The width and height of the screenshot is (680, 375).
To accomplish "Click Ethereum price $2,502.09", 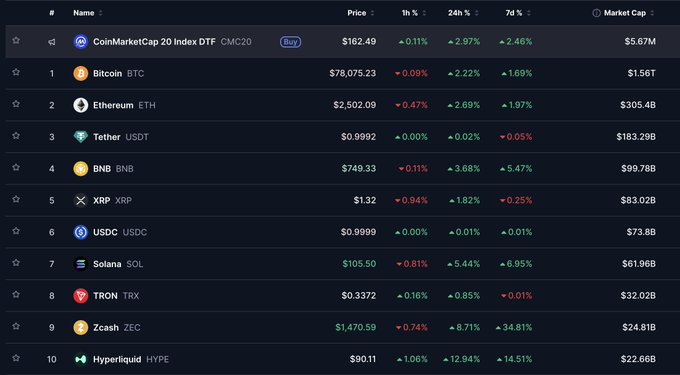I will pos(355,105).
